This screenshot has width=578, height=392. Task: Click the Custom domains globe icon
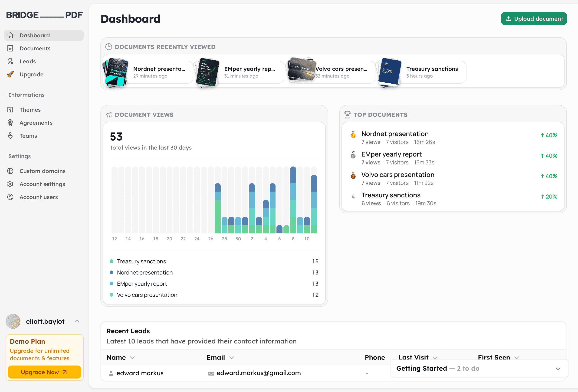tap(10, 171)
